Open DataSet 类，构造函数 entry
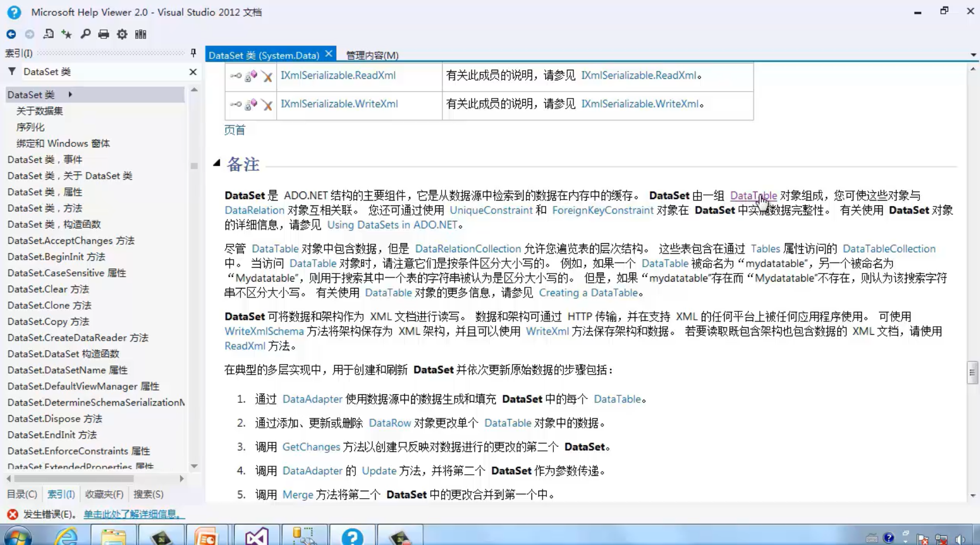This screenshot has height=545, width=980. tap(54, 225)
